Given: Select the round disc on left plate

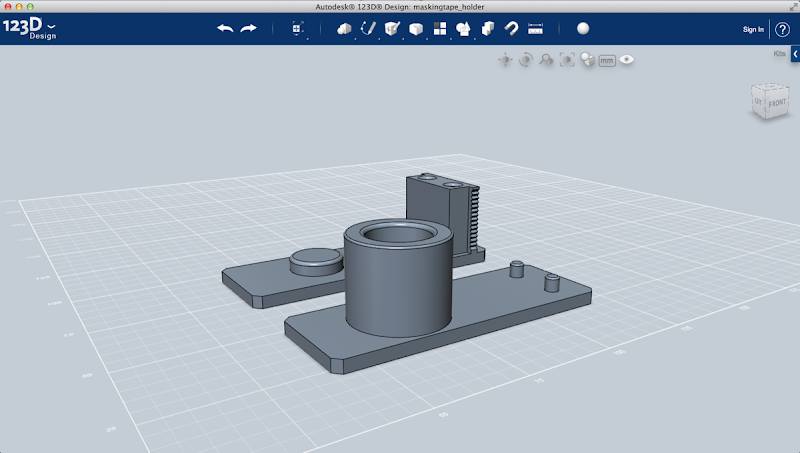Looking at the screenshot, I should [x=316, y=262].
